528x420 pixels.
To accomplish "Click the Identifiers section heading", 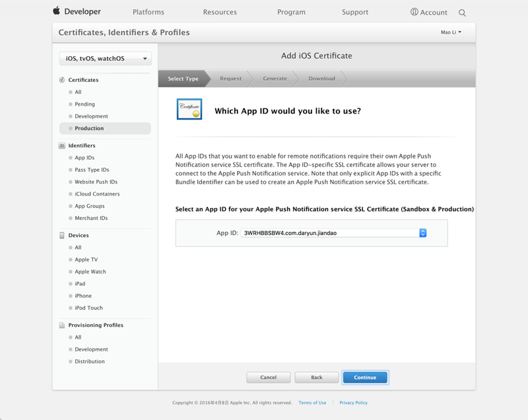I will coord(82,145).
